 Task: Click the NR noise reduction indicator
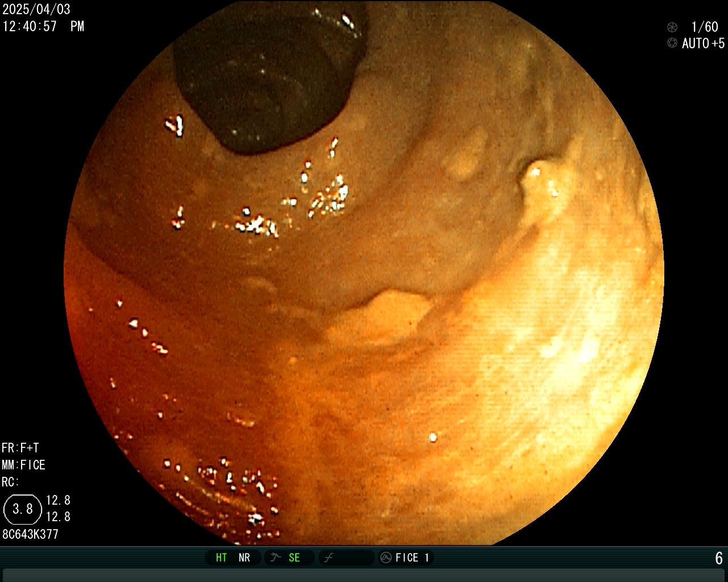[244, 558]
